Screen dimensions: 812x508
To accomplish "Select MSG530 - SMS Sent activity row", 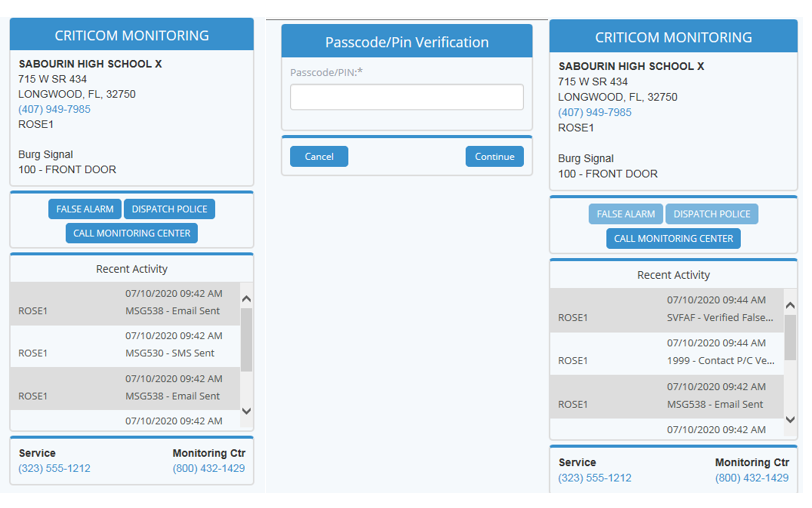I will pyautogui.click(x=125, y=346).
